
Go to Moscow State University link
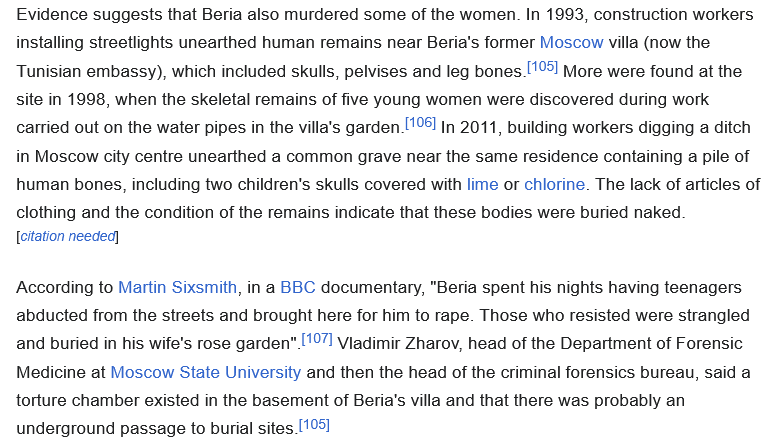206,372
